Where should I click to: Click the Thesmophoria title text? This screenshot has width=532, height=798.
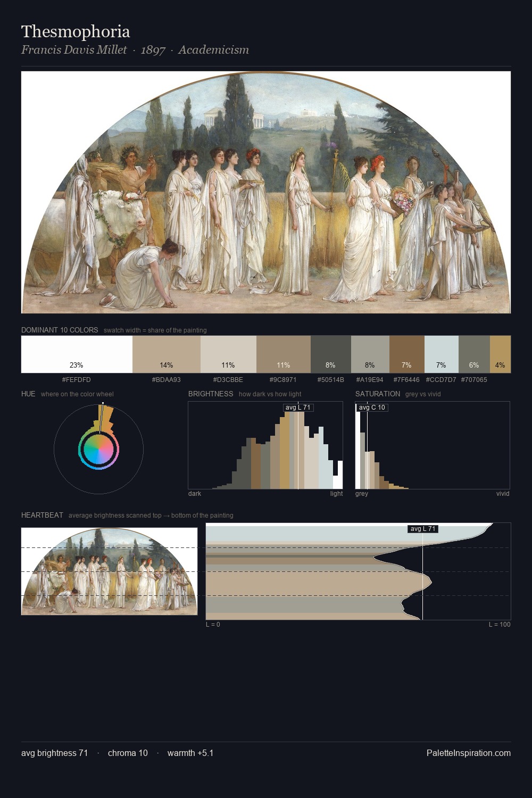(x=76, y=31)
